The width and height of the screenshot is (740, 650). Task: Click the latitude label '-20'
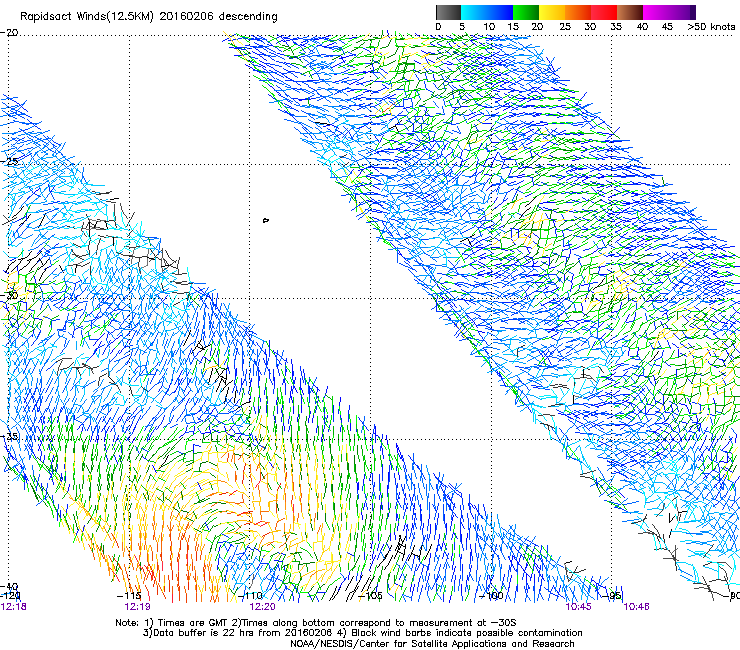click(x=9, y=33)
